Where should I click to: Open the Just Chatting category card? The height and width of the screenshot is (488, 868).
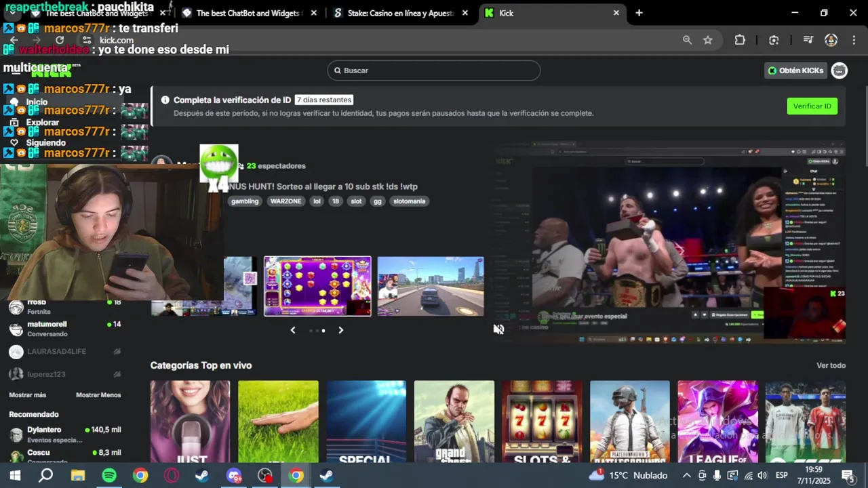click(190, 421)
